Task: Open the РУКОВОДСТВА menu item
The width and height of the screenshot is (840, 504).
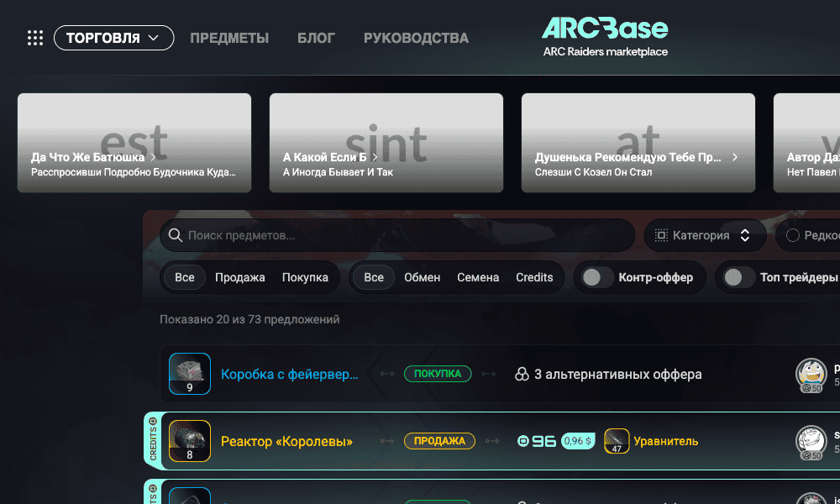Action: point(417,38)
